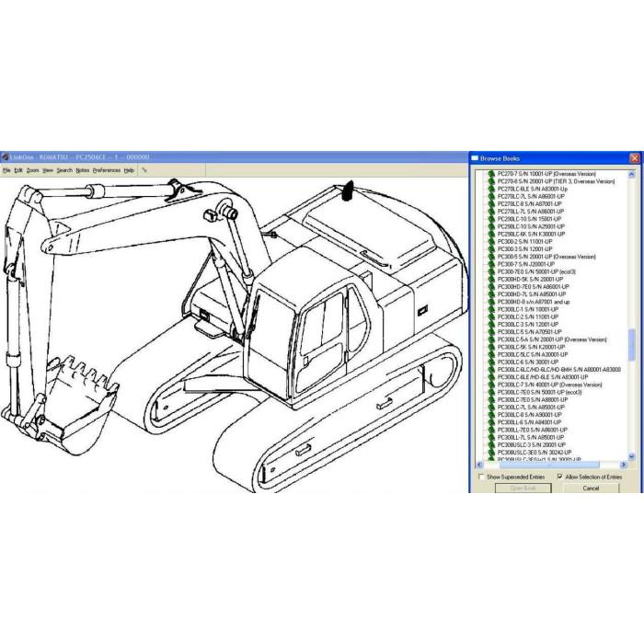This screenshot has height=644, width=644.
Task: Select PC300LC-2 S/N 11001-UP entry
Action: point(528,316)
